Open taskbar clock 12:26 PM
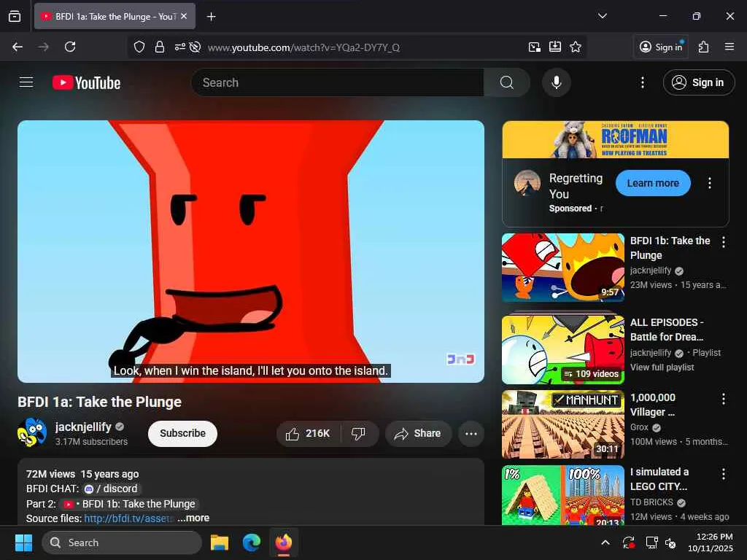 (x=711, y=542)
